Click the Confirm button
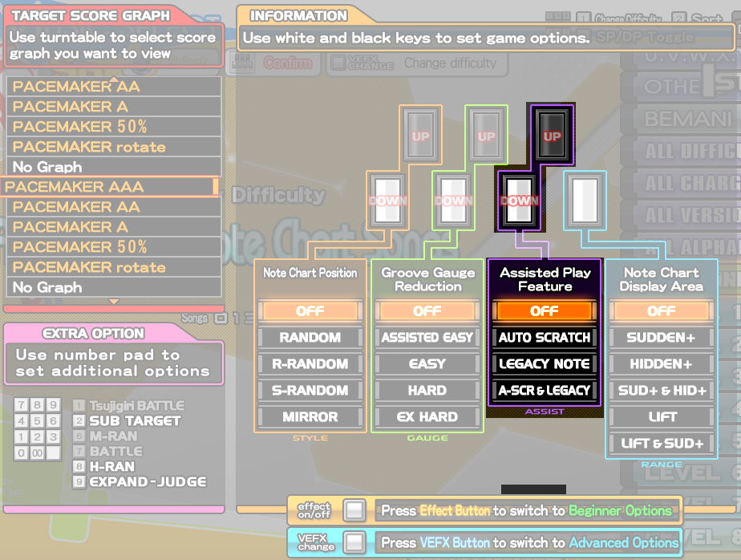 point(272,63)
